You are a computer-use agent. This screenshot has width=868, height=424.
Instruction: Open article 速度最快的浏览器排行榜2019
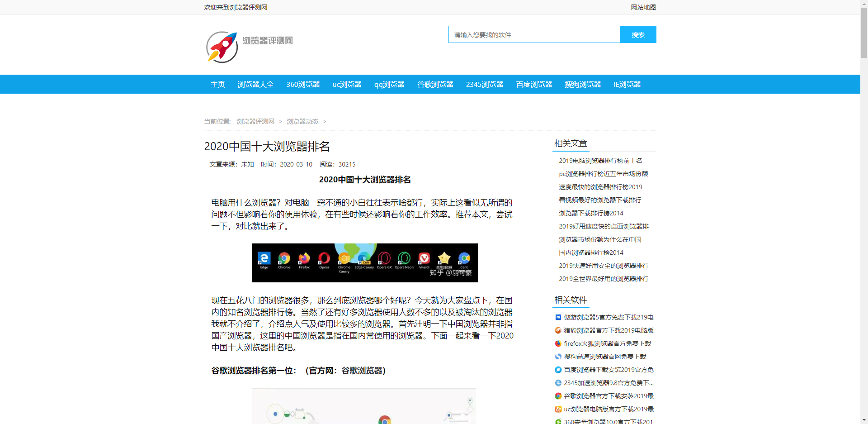(600, 187)
